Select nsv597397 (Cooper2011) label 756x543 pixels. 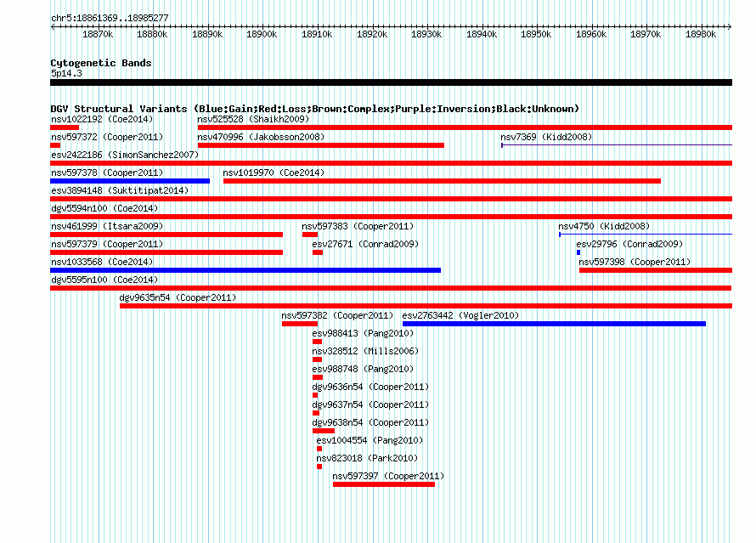[388, 476]
